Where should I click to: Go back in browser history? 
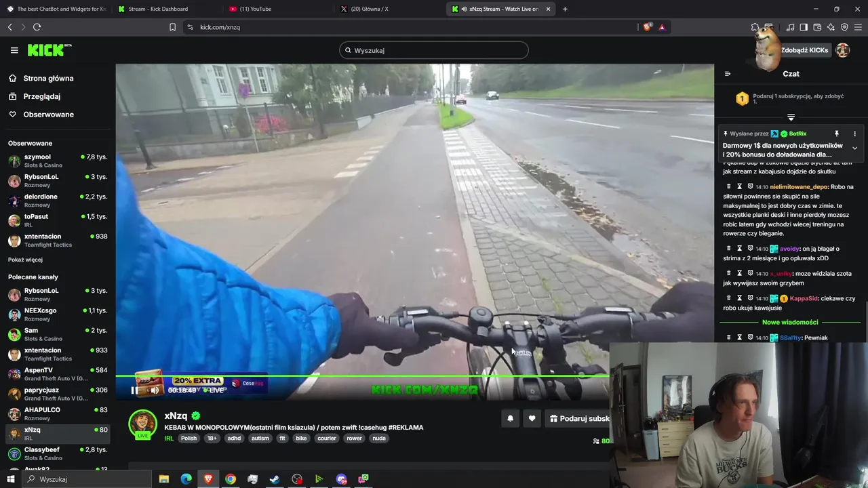(x=10, y=27)
